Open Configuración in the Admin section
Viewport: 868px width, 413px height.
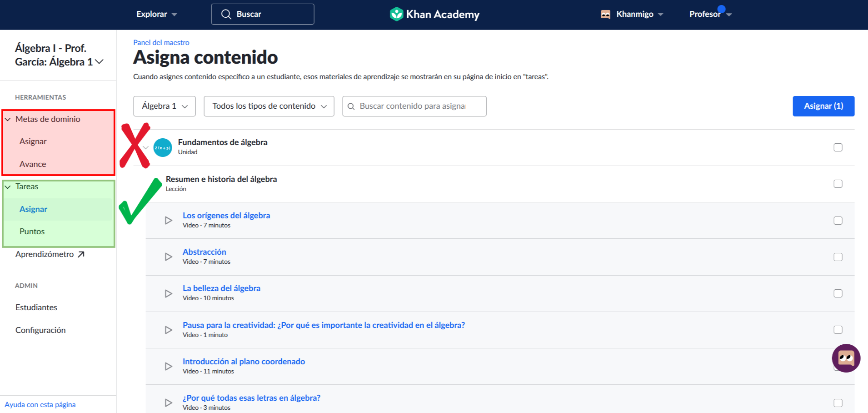click(x=40, y=330)
